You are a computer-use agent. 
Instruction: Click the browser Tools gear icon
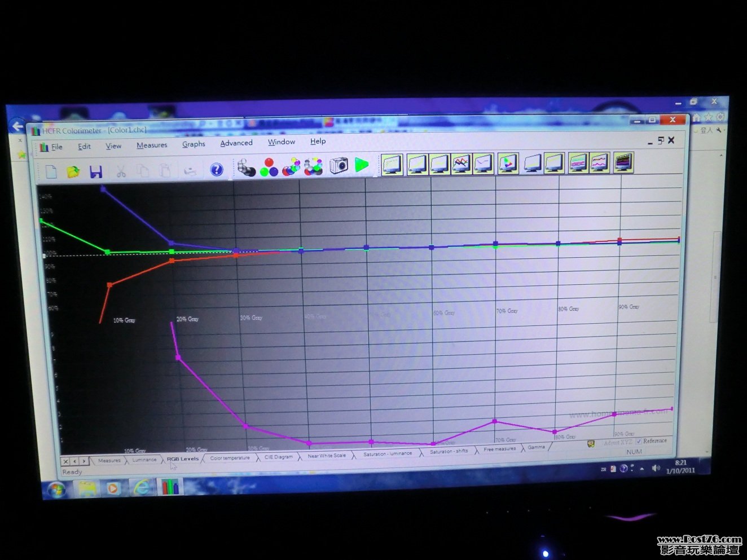tap(720, 117)
